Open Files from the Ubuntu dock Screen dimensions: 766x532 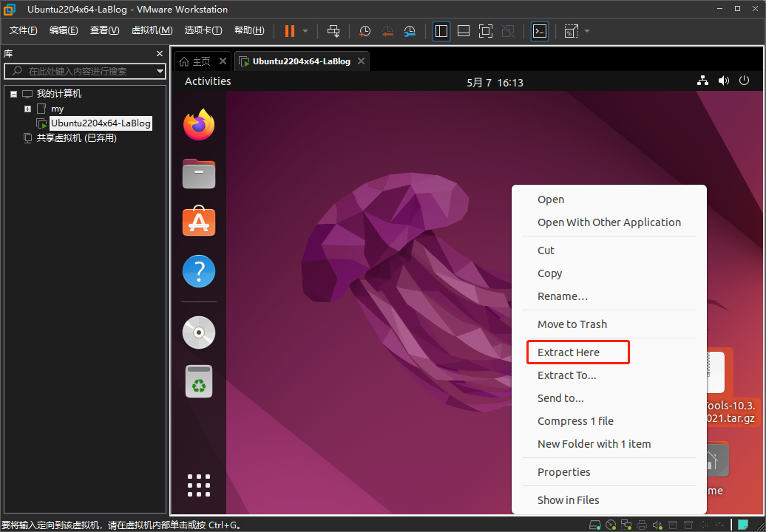[199, 174]
